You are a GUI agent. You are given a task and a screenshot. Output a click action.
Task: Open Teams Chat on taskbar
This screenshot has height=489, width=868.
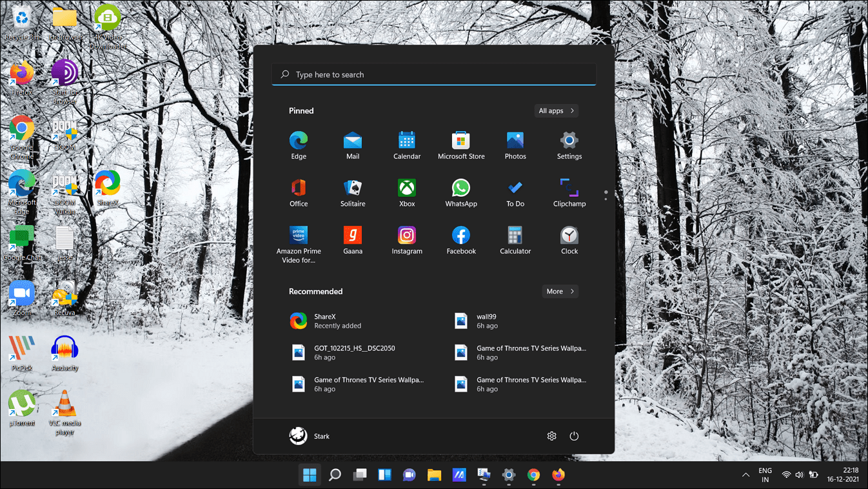[409, 475]
